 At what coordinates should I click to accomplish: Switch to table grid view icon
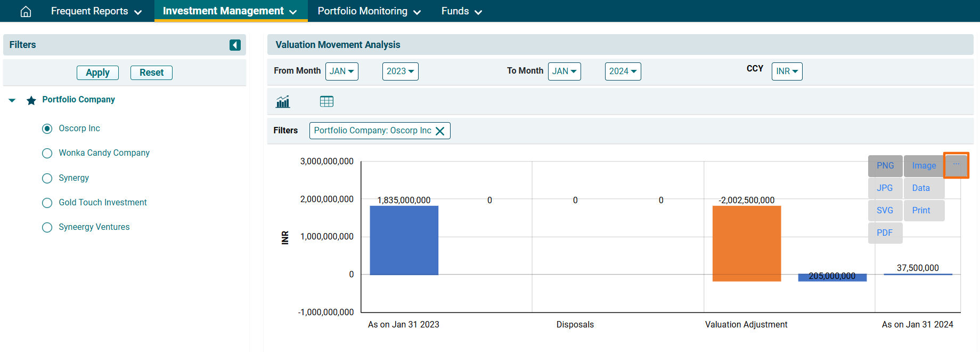click(326, 101)
